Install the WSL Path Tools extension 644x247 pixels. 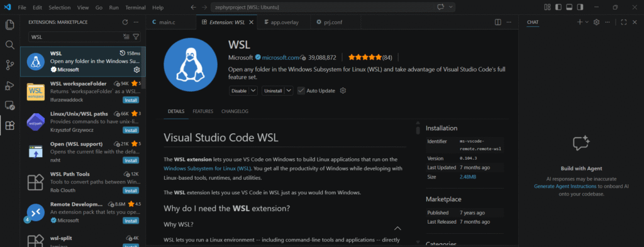pyautogui.click(x=131, y=190)
